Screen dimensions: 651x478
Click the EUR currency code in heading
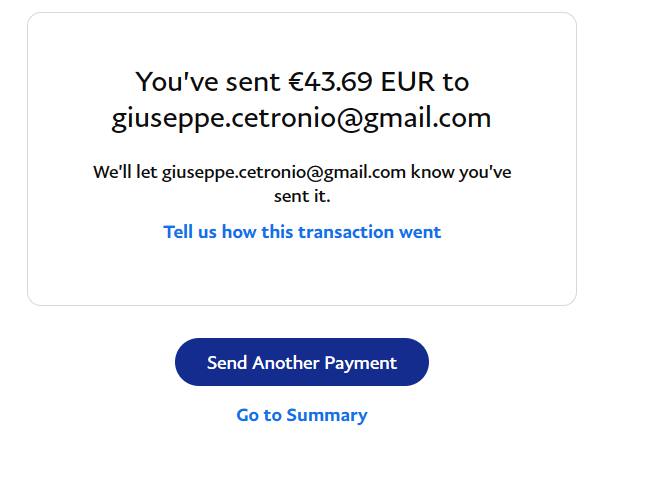[406, 81]
